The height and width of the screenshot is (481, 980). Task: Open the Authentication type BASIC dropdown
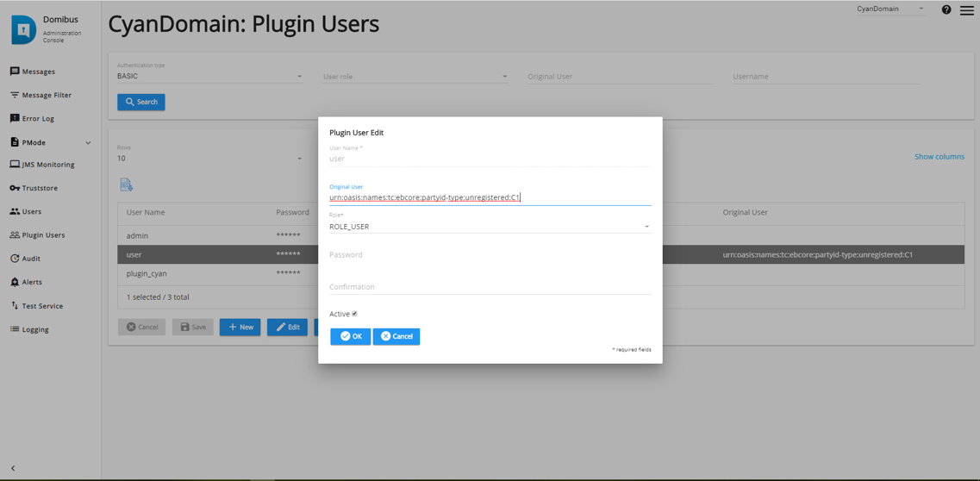click(x=209, y=77)
